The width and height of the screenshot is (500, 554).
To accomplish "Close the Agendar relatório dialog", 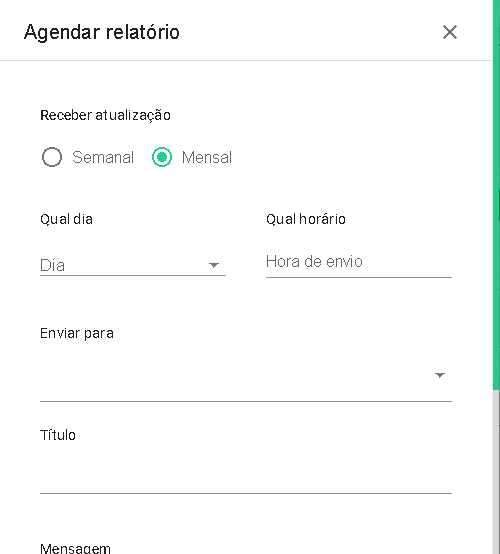I will click(x=450, y=32).
